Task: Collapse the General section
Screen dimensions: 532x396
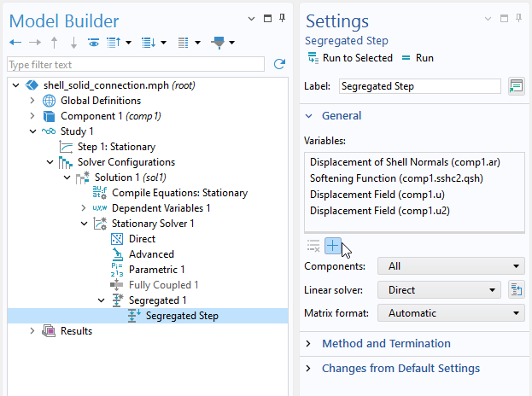Action: 308,116
